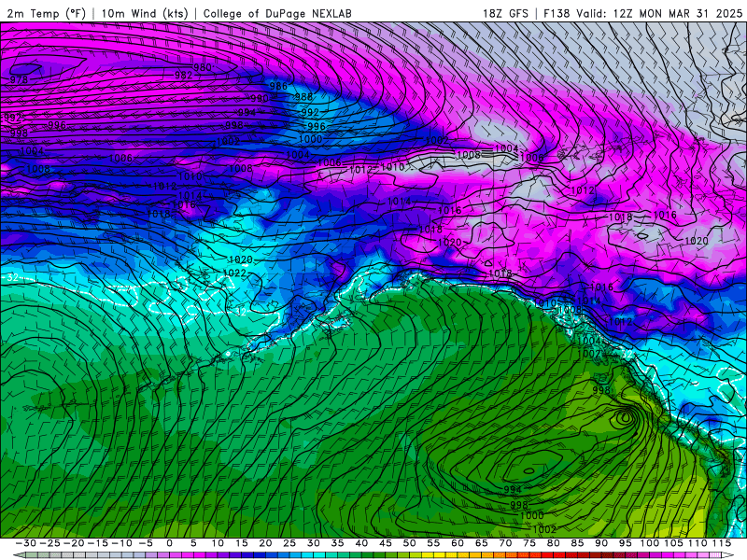Select the -15 temperature scale value
Screen dimensions: 747x560
point(98,543)
